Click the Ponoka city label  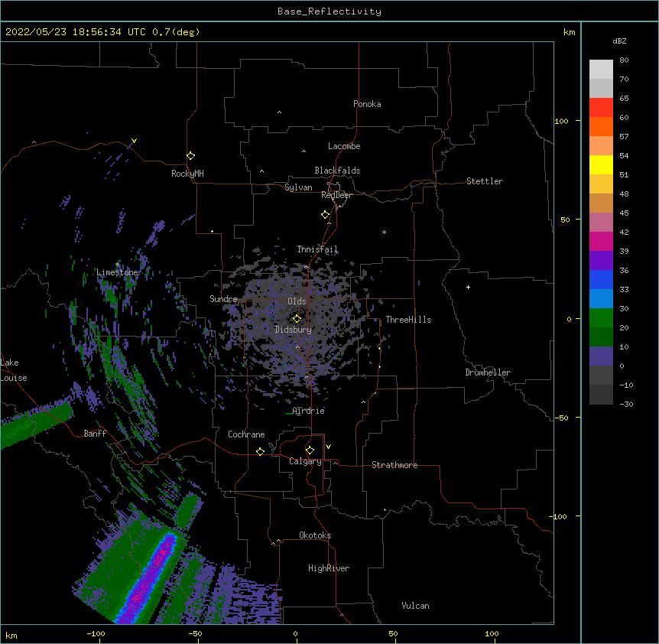click(367, 104)
